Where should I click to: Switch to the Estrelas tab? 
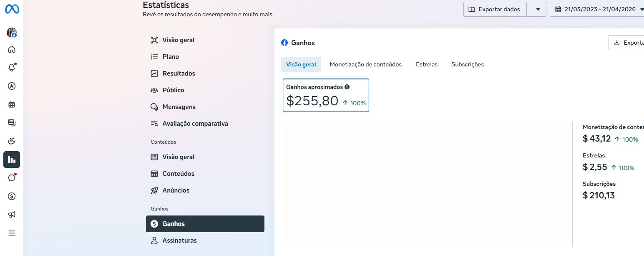[426, 64]
